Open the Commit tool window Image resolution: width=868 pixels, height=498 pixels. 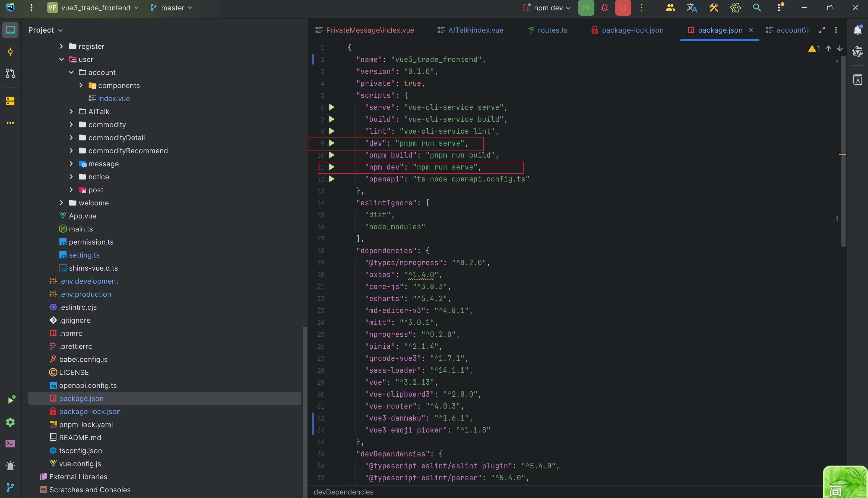(10, 52)
